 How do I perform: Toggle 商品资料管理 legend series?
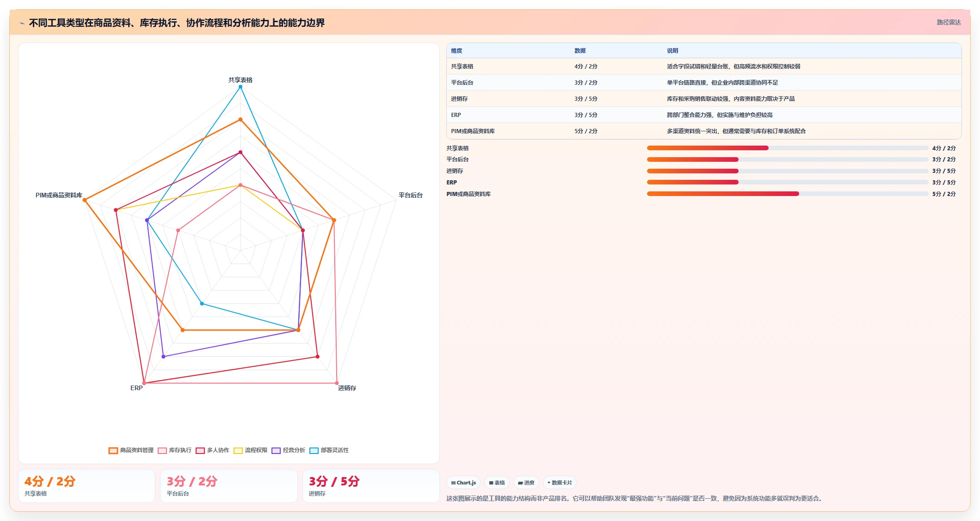131,450
